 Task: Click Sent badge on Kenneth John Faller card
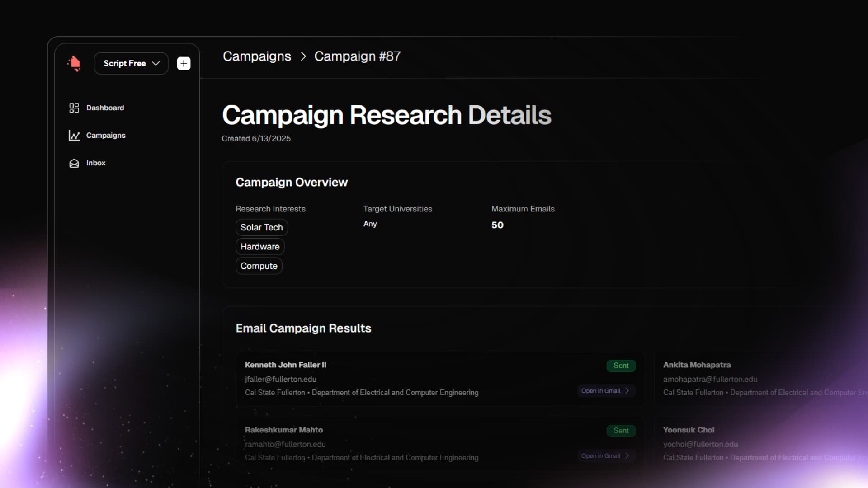(621, 366)
